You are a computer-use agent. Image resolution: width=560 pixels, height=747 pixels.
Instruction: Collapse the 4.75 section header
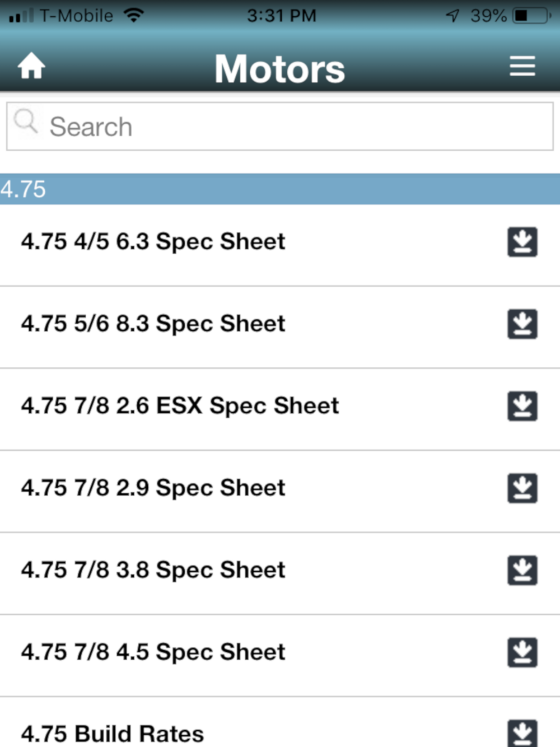pyautogui.click(x=280, y=189)
